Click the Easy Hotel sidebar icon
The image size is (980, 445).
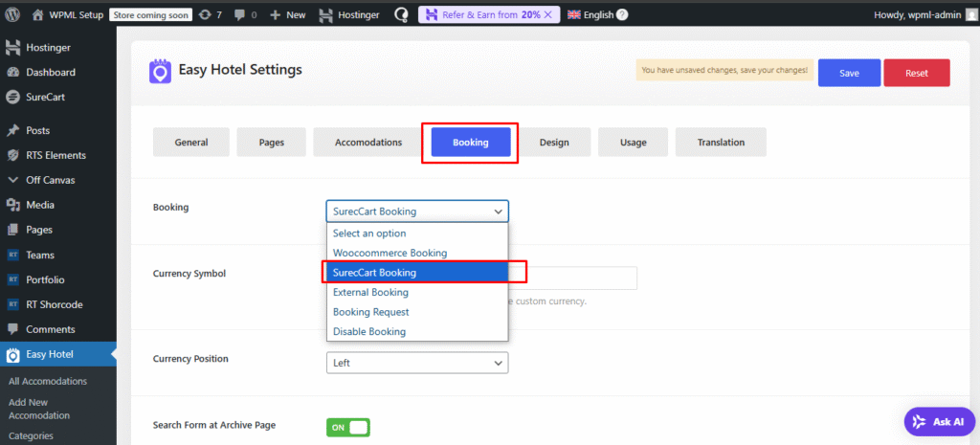point(12,355)
